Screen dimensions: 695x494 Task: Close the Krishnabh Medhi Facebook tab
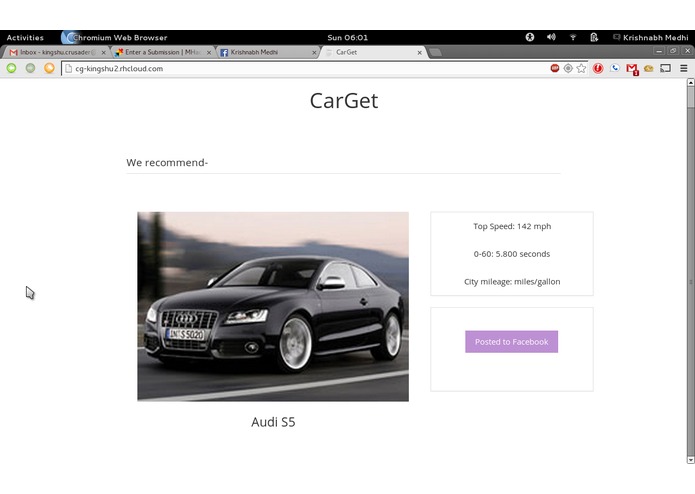click(x=314, y=52)
